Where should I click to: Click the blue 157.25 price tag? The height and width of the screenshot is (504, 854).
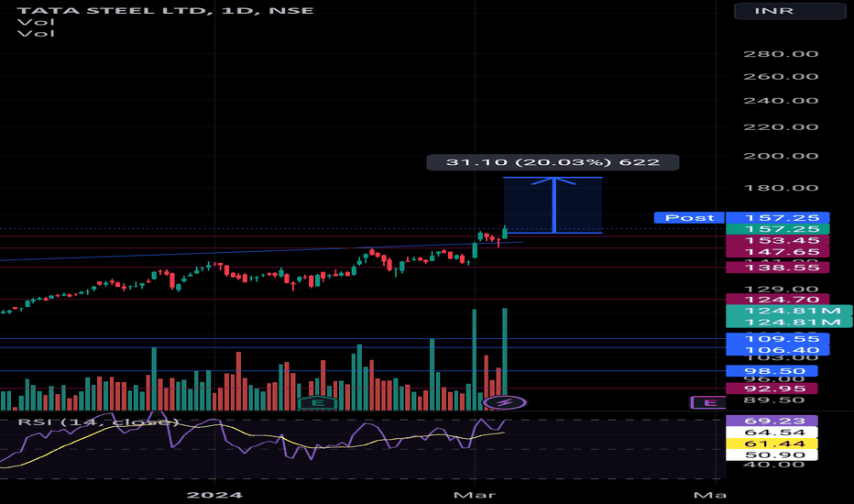(778, 217)
